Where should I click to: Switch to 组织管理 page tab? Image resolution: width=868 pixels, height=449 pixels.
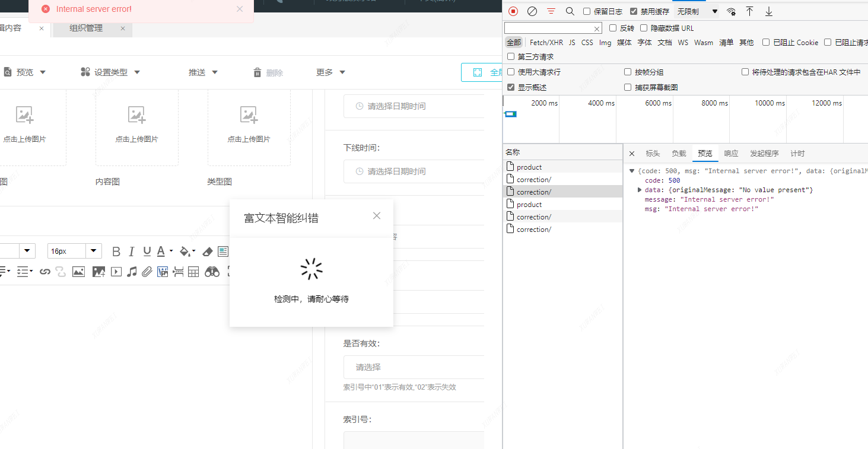click(86, 28)
